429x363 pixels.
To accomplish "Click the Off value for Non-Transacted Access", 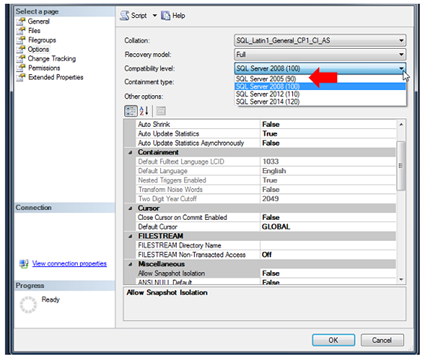I will tap(267, 255).
